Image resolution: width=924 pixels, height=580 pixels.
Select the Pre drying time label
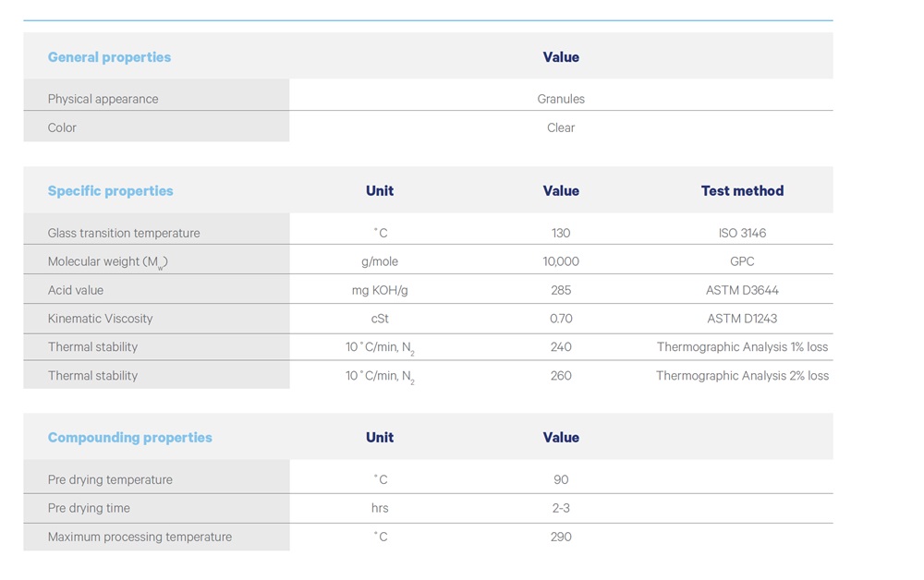[x=89, y=508]
